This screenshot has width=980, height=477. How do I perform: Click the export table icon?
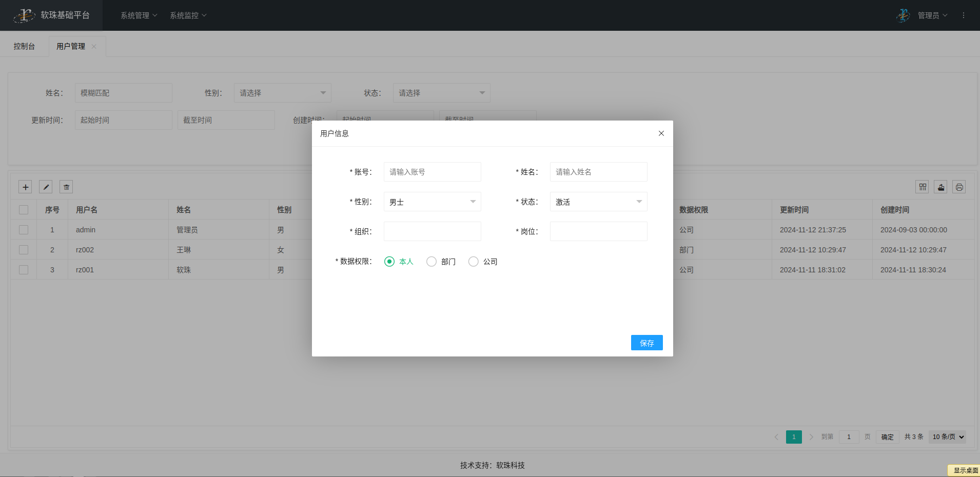(940, 187)
